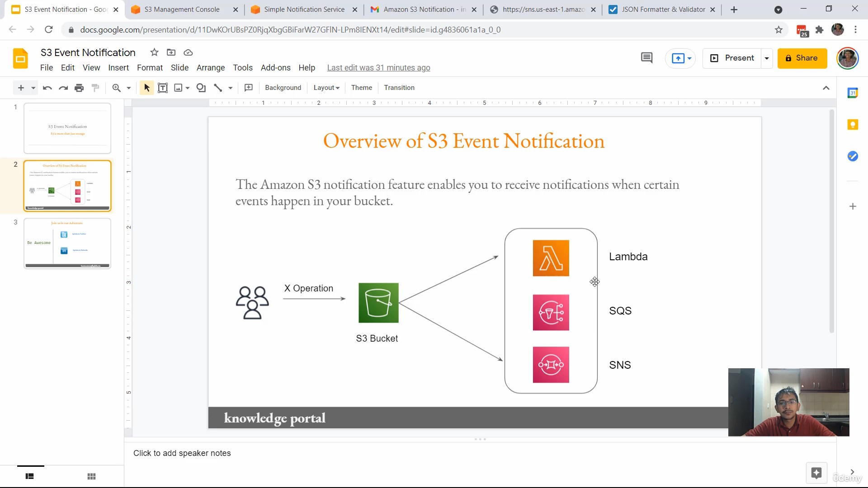Click the redo icon in toolbar
Viewport: 868px width, 488px height.
(63, 88)
